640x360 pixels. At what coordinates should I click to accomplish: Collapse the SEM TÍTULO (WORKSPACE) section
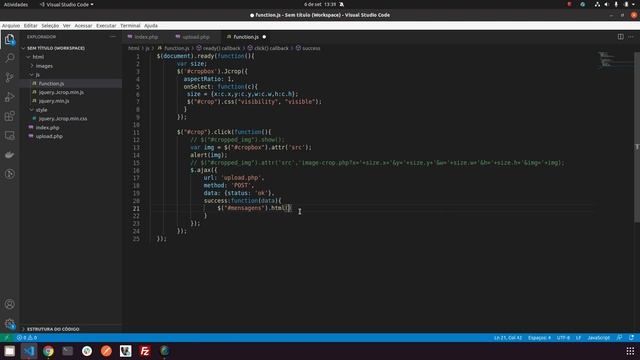coord(56,48)
